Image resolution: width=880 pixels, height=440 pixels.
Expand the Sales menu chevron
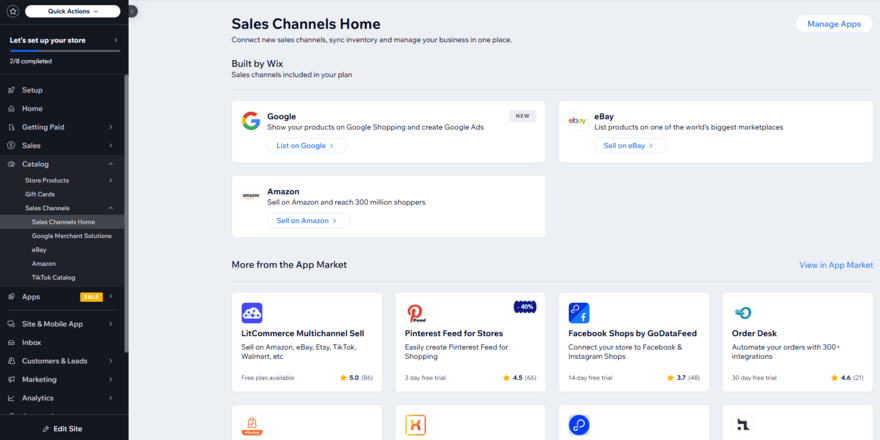coord(111,145)
